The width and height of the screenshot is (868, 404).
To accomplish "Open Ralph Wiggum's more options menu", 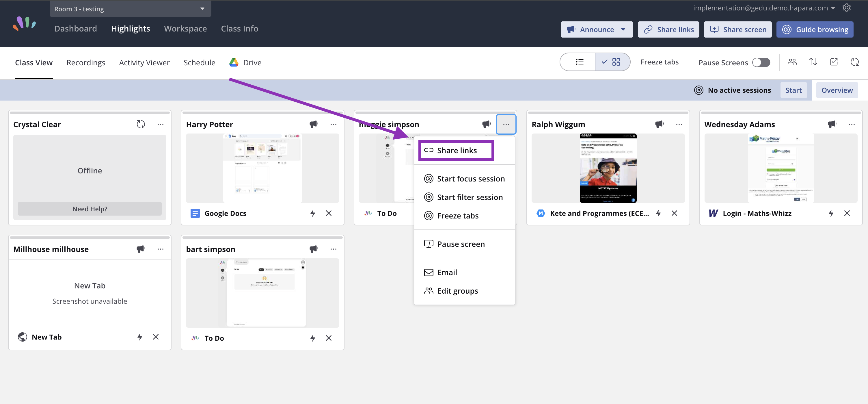I will click(x=679, y=124).
